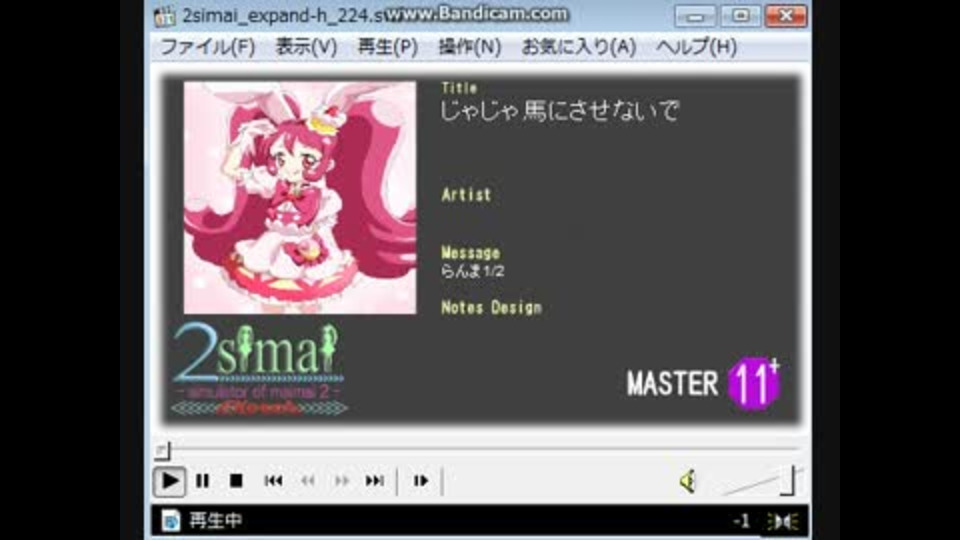Skip to next track icon
This screenshot has height=540, width=960.
click(375, 481)
